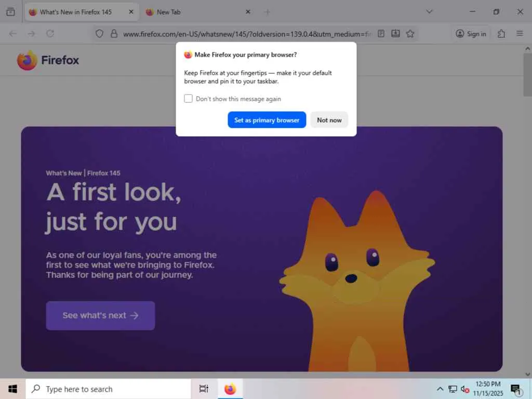Screen dimensions: 532x399
Task: Go back using the back arrow
Action: point(13,34)
